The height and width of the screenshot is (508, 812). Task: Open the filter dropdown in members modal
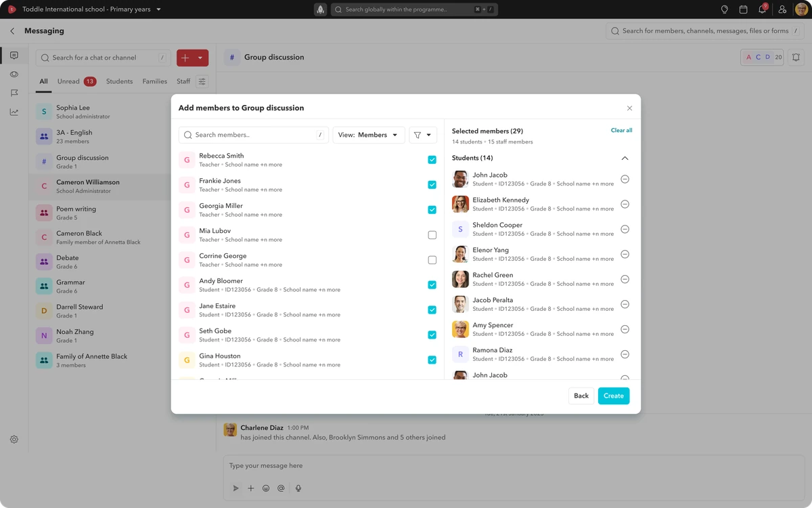[423, 135]
